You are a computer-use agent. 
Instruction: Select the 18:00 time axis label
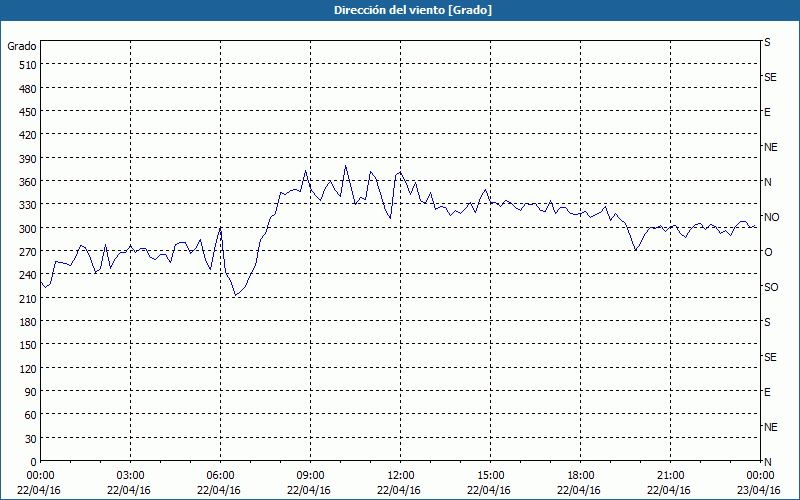(581, 476)
